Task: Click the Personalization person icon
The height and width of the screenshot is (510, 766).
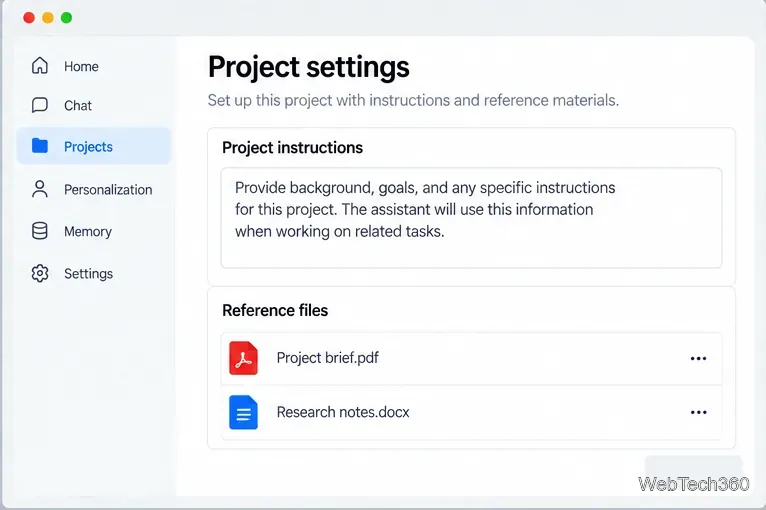Action: coord(40,189)
